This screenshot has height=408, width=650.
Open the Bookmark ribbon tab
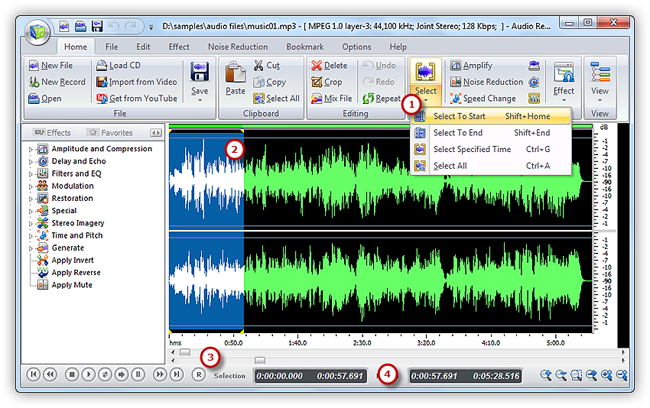tap(305, 47)
